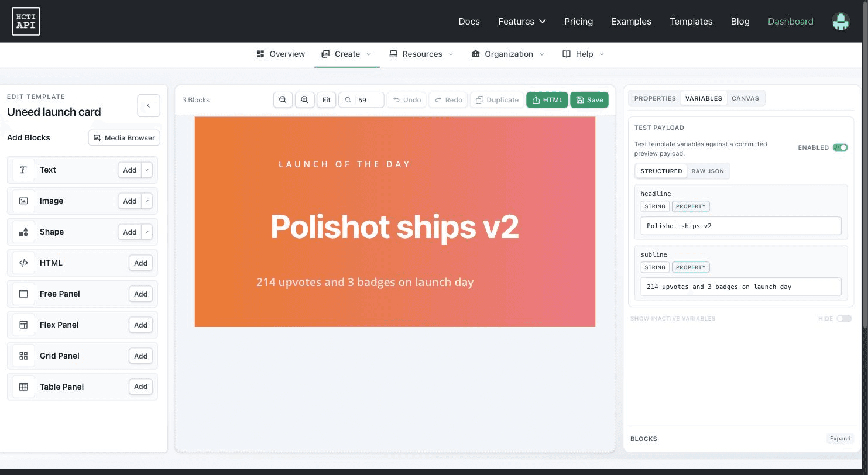Add a Text block

(130, 170)
